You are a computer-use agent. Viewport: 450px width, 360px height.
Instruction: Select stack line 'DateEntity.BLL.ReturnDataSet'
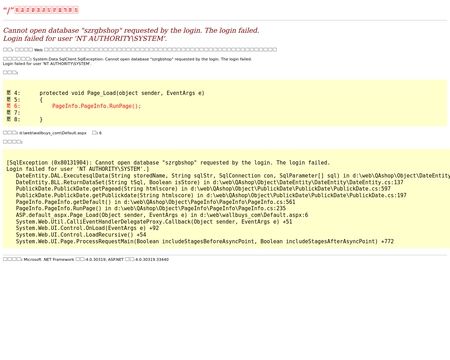click(x=209, y=182)
